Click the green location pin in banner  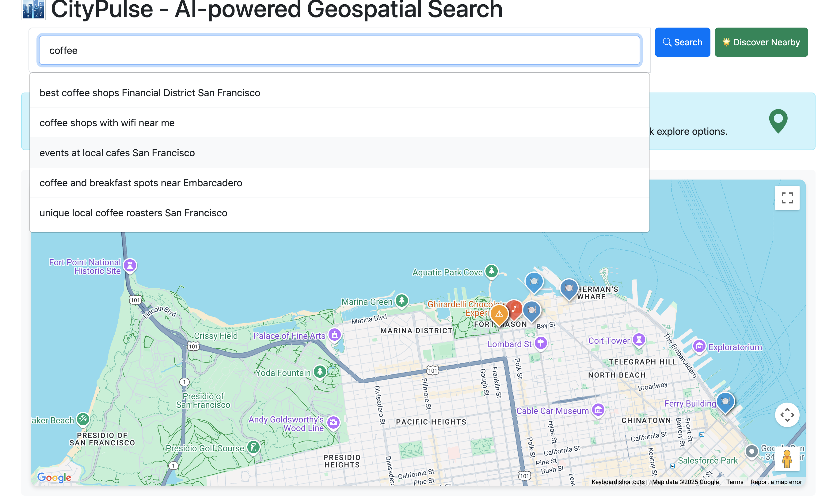point(778,120)
